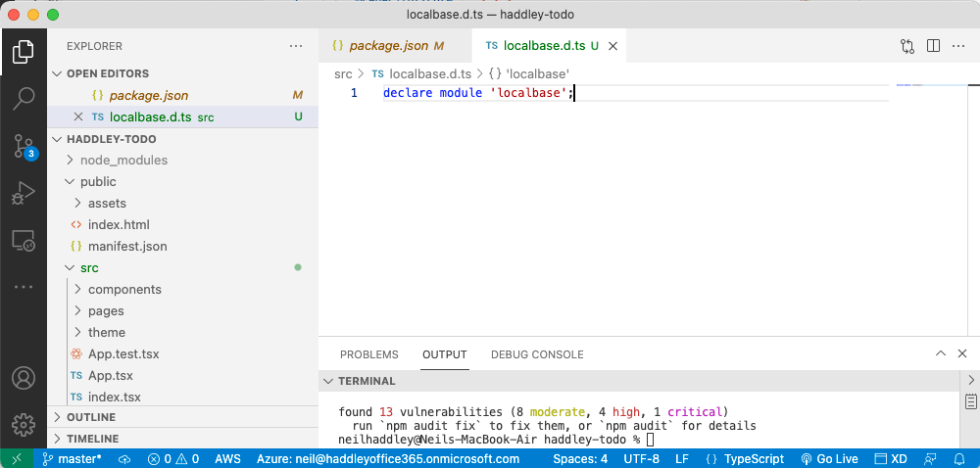Expand the node_modules folder
Viewport: 980px width, 468px height.
pyautogui.click(x=123, y=160)
